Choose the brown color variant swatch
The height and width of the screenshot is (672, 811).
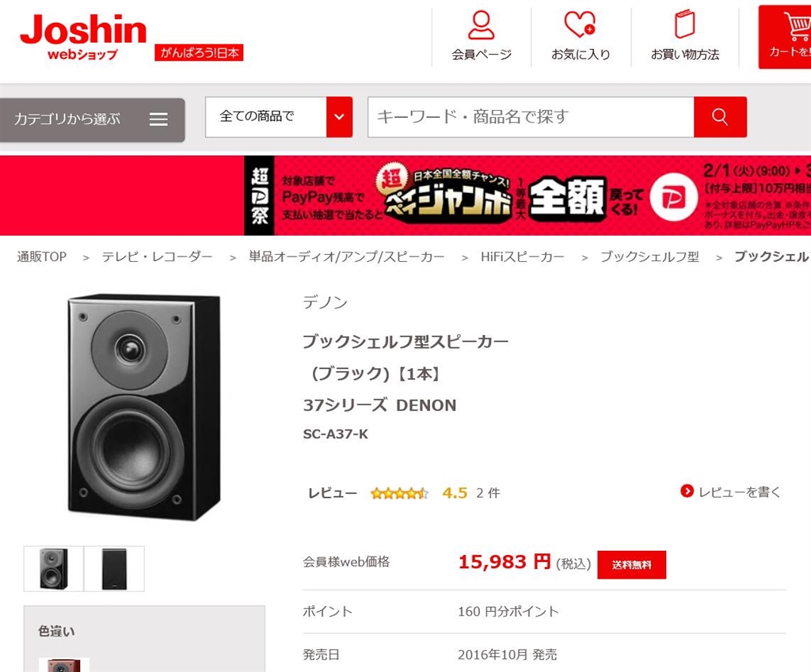pyautogui.click(x=64, y=665)
